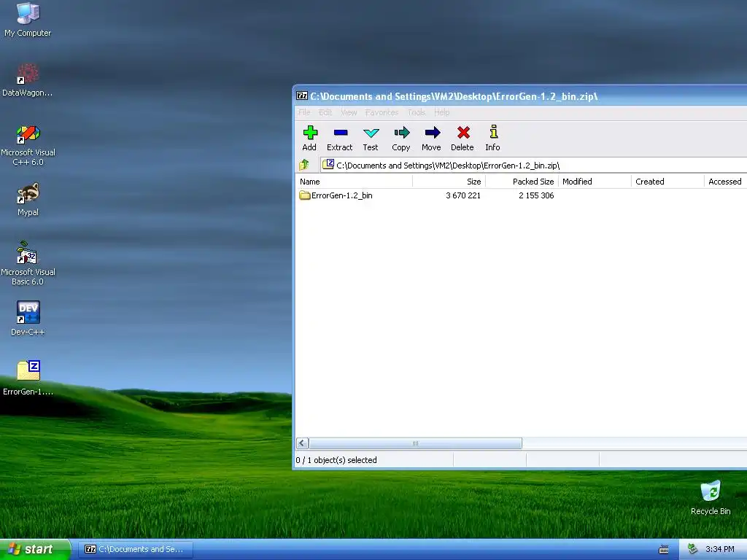Select ErrorGen zip file on desktop

pyautogui.click(x=28, y=378)
